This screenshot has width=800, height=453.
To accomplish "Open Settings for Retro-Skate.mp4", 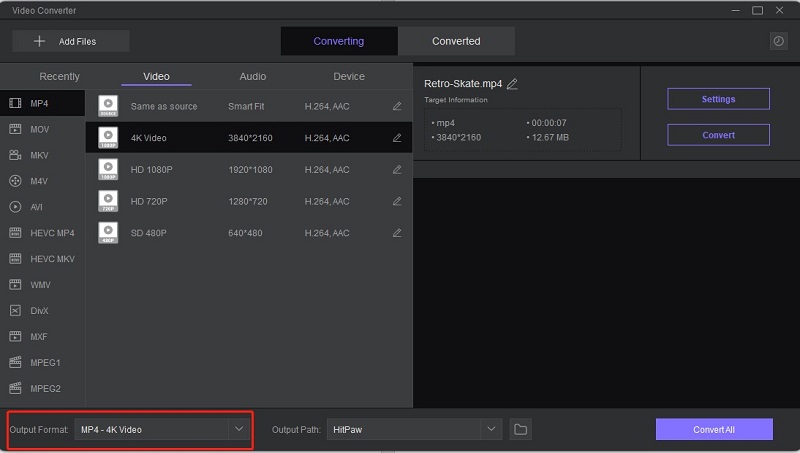I will pos(718,99).
